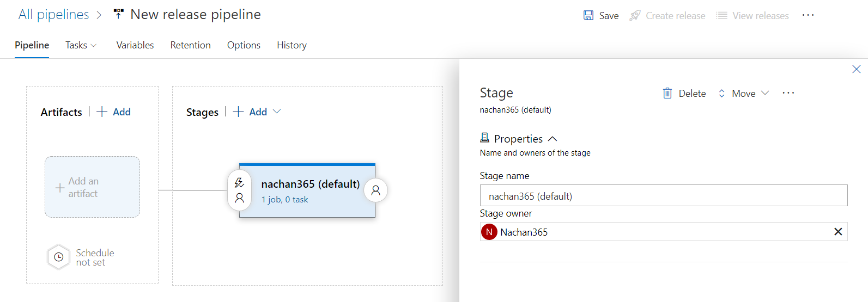Click the Delete trash icon
The width and height of the screenshot is (868, 302).
point(667,94)
